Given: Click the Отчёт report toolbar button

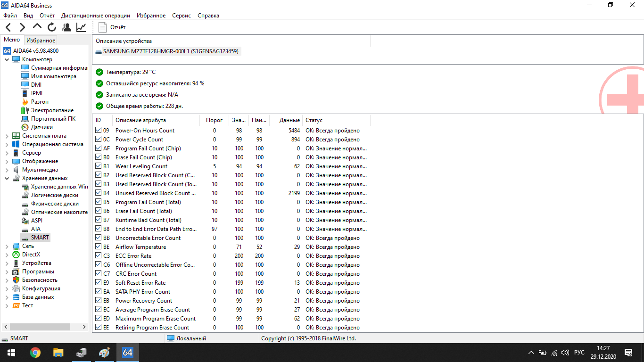Looking at the screenshot, I should point(112,27).
